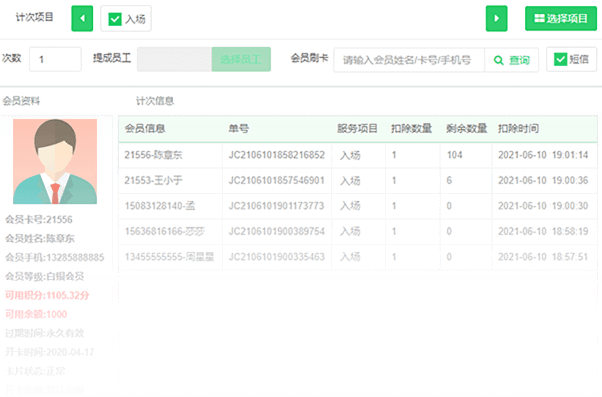Click the 剩余数量 column header
Screen dimensions: 602x397
[x=466, y=129]
